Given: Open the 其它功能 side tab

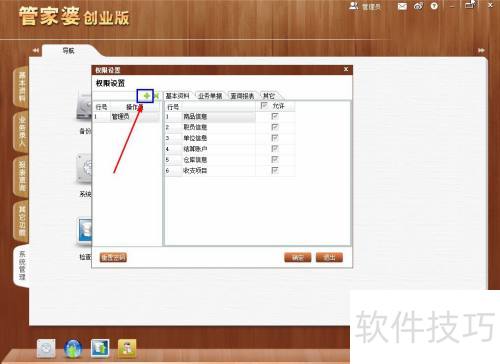Looking at the screenshot, I should point(21,221).
